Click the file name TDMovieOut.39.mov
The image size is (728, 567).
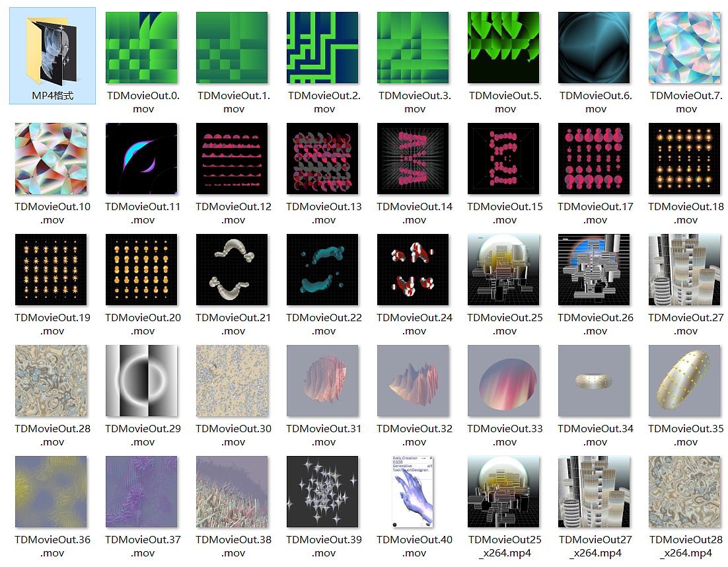click(x=324, y=546)
